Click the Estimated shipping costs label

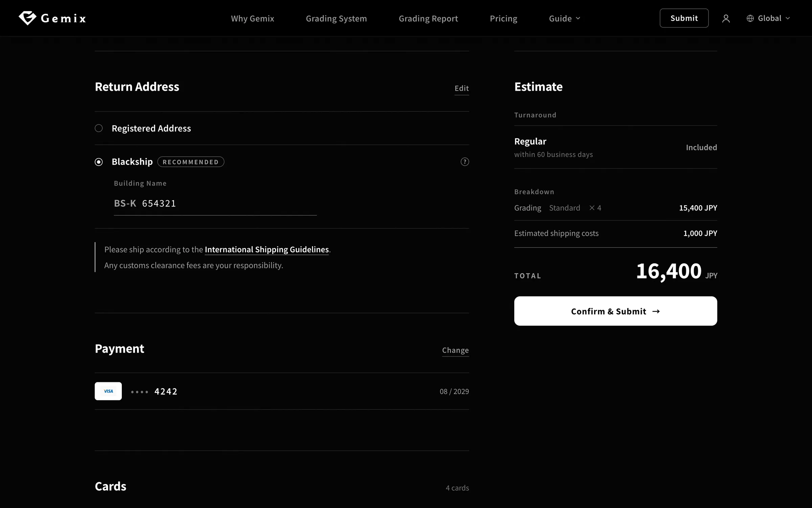(x=556, y=233)
